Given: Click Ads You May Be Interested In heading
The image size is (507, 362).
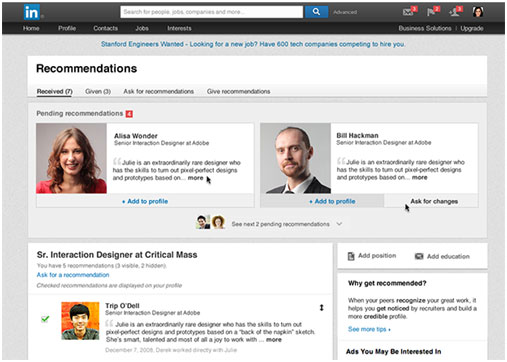Looking at the screenshot, I should [393, 351].
